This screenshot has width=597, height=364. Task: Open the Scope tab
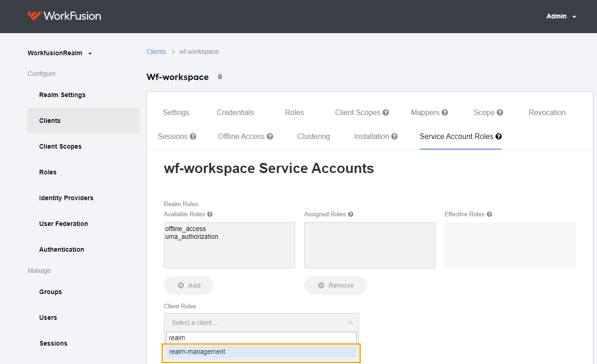click(484, 112)
